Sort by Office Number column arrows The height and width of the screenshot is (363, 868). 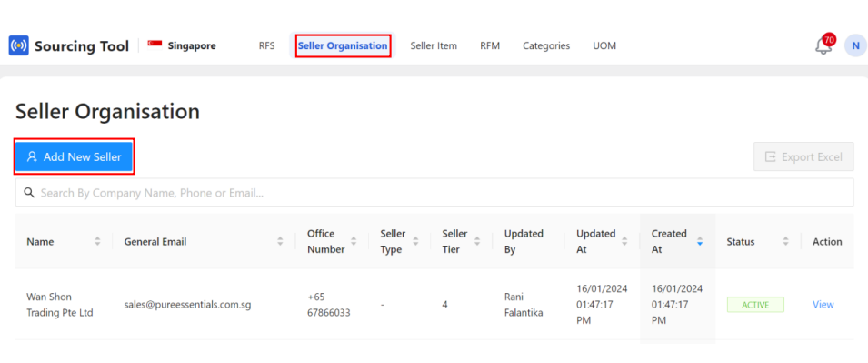coord(354,242)
